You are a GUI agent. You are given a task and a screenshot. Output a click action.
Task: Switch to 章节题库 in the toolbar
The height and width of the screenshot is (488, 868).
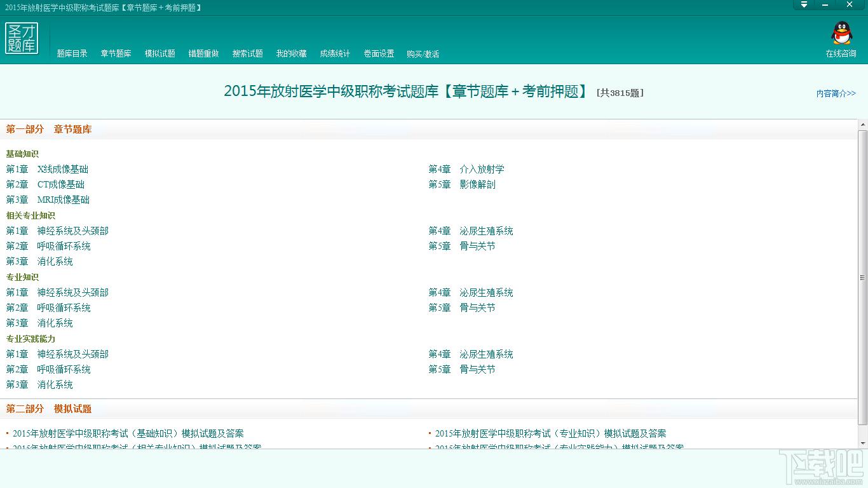point(116,54)
